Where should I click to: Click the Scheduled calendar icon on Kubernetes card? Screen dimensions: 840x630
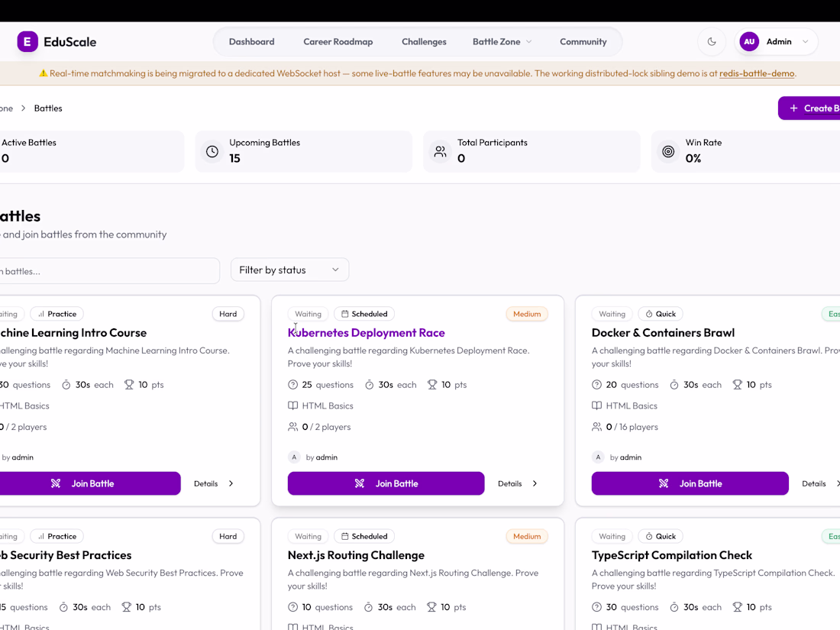[x=345, y=314]
